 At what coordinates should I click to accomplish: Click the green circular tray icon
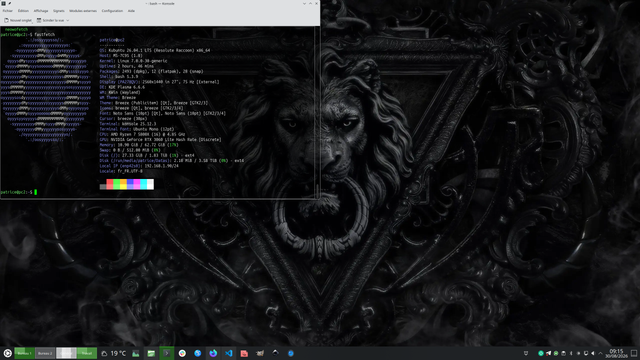pos(541,353)
